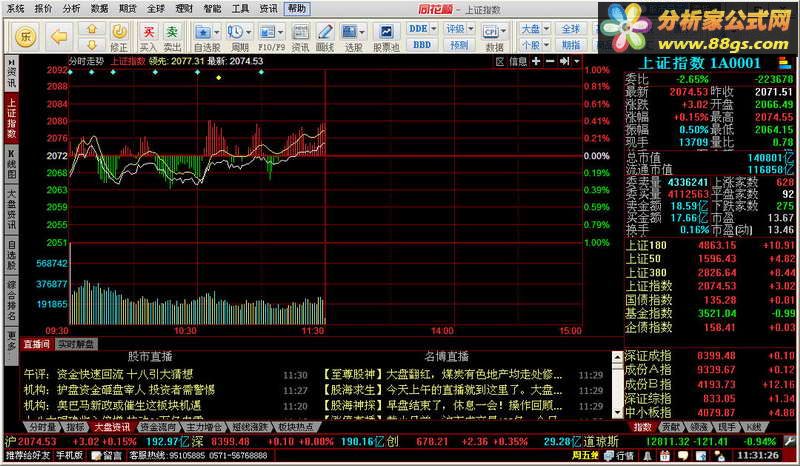
Task: Open the F10/F9 info icon
Action: click(x=267, y=32)
